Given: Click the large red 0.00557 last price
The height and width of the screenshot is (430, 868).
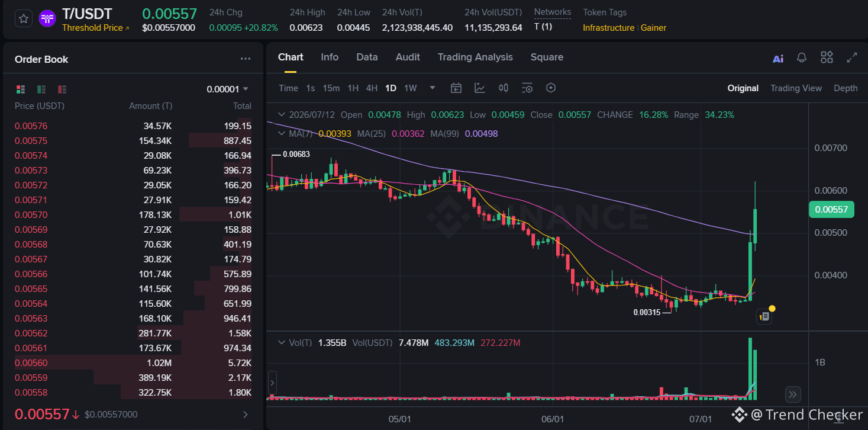Looking at the screenshot, I should [x=42, y=414].
